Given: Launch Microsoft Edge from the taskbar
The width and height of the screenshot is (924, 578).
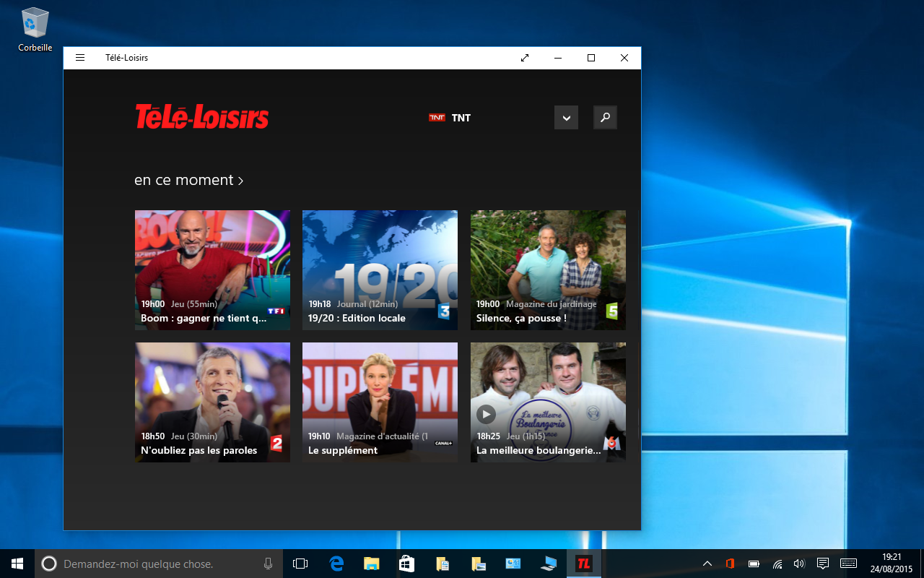Looking at the screenshot, I should [336, 564].
